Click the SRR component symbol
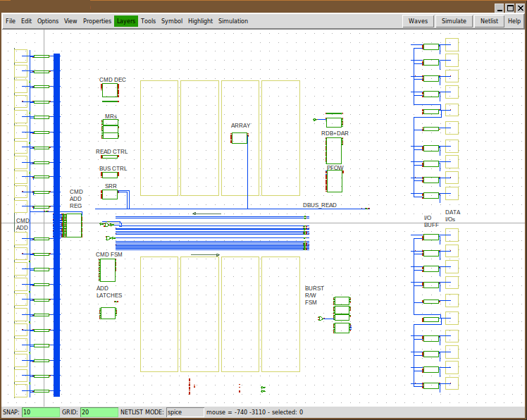 coord(110,194)
